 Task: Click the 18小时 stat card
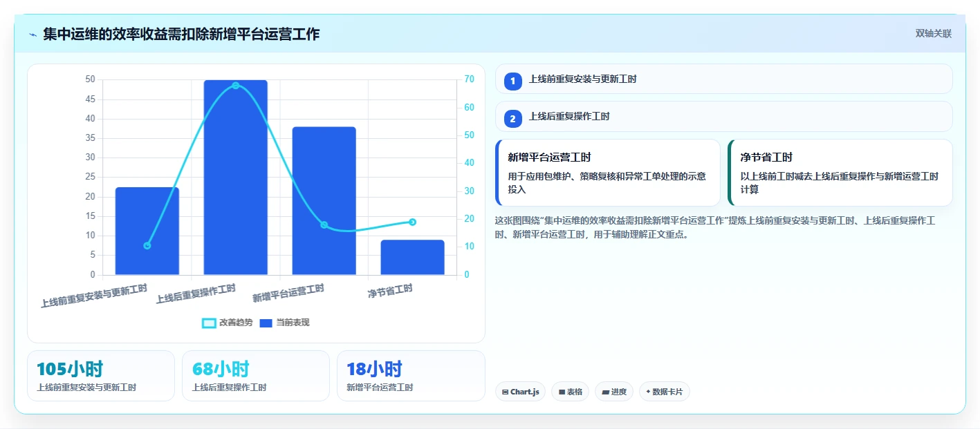click(411, 376)
